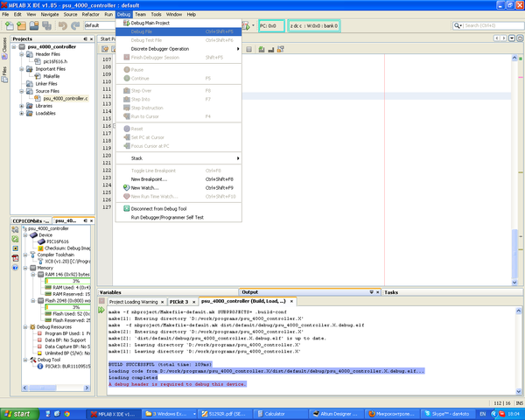The height and width of the screenshot is (420, 525).
Task: Select psu_4000_controller.c in Source Files
Action: 66,99
